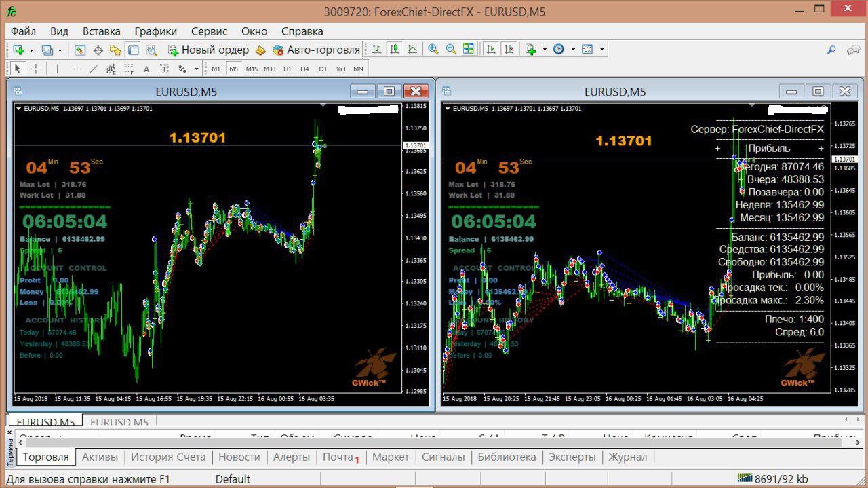Open the Файл menu
Image resolution: width=868 pixels, height=488 pixels.
24,31
